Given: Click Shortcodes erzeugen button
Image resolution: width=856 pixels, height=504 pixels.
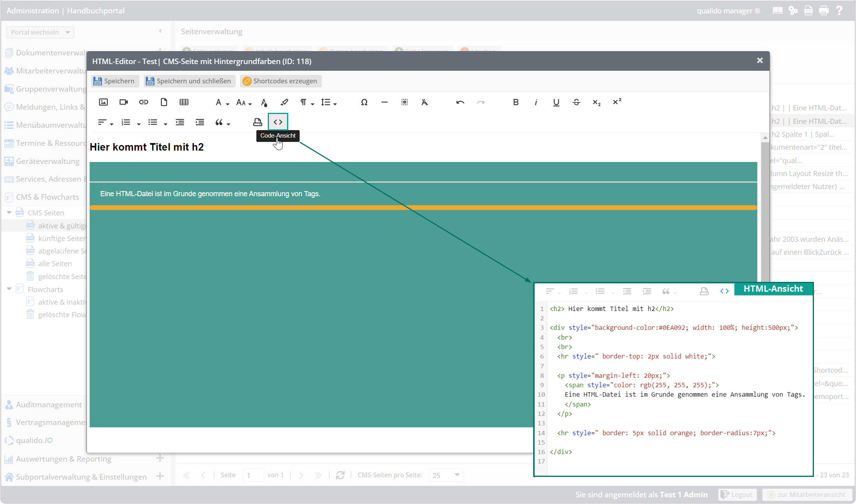Looking at the screenshot, I should click(281, 81).
